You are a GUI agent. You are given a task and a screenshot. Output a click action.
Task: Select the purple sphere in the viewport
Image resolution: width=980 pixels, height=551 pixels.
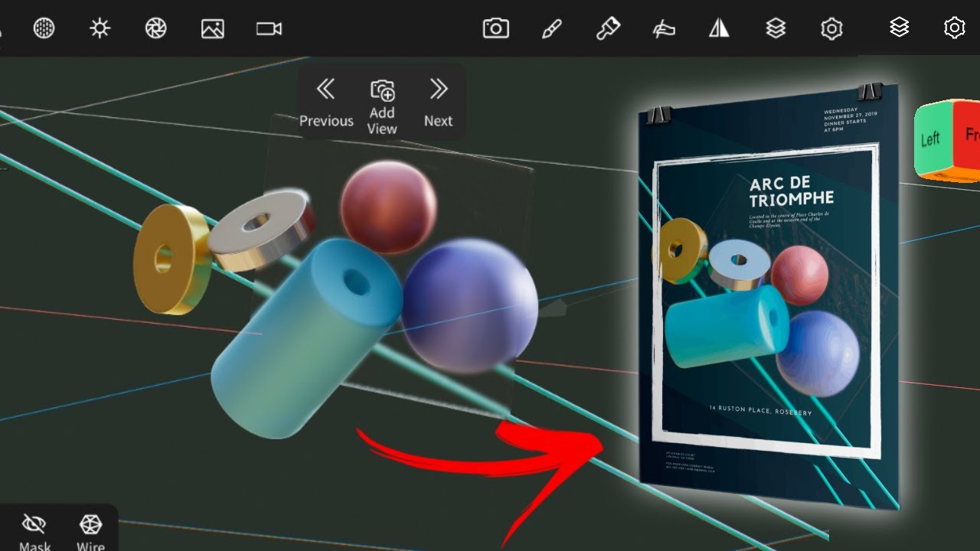pos(469,306)
